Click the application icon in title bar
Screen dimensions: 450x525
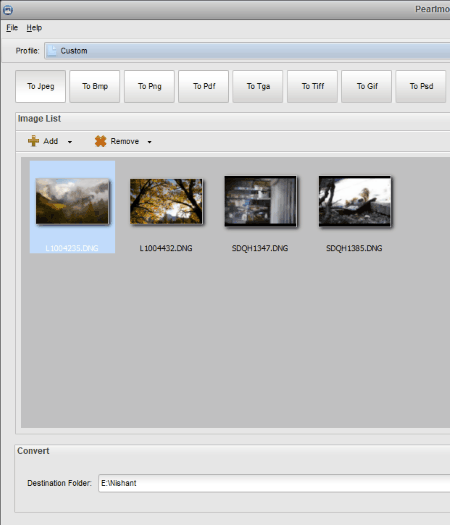point(8,10)
